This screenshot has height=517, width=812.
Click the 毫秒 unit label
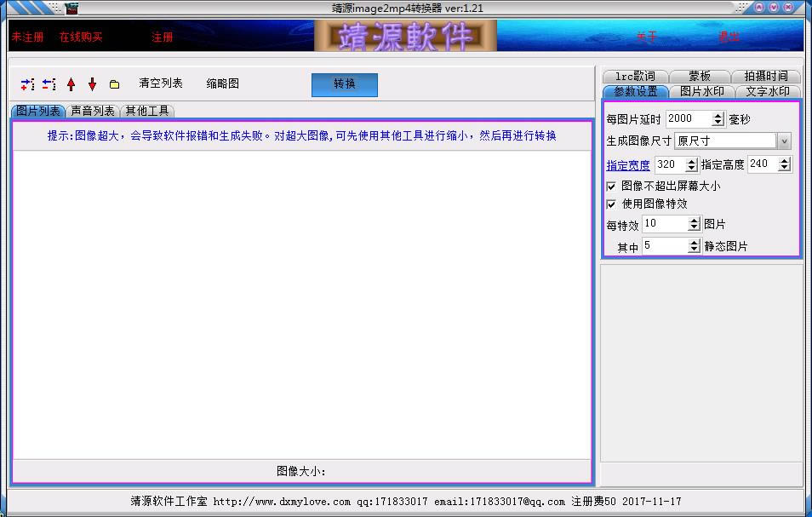[740, 119]
